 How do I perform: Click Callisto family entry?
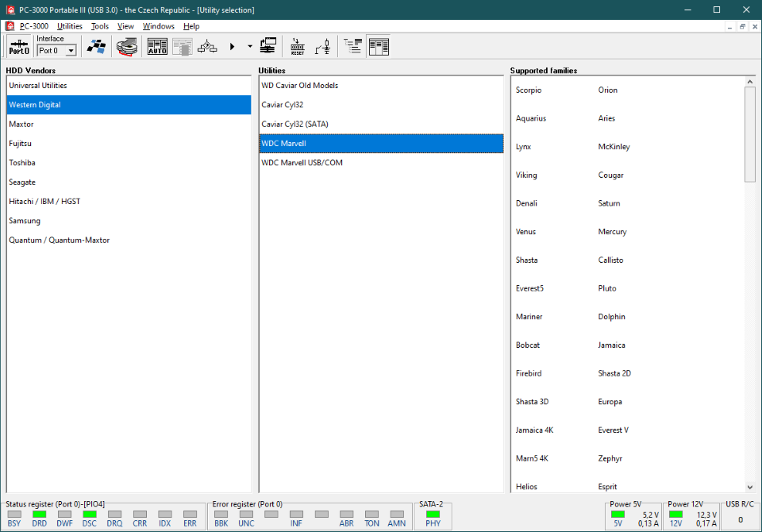coord(610,260)
